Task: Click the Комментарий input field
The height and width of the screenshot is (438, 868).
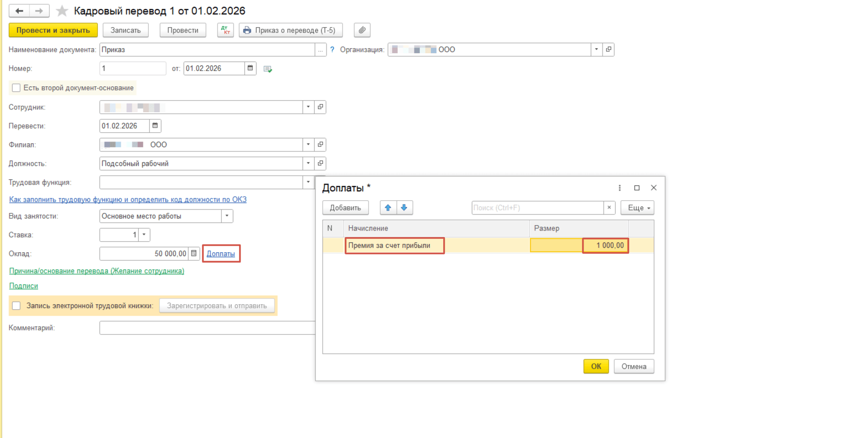Action: 207,327
